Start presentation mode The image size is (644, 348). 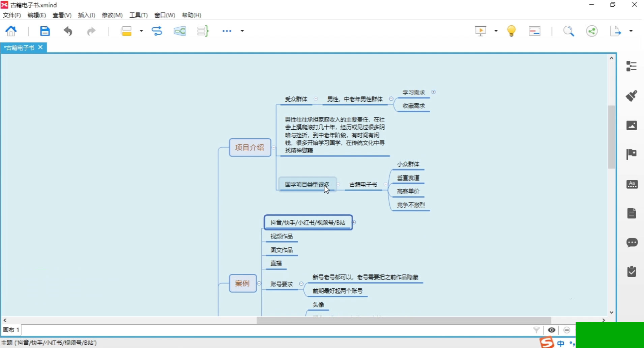pos(480,31)
